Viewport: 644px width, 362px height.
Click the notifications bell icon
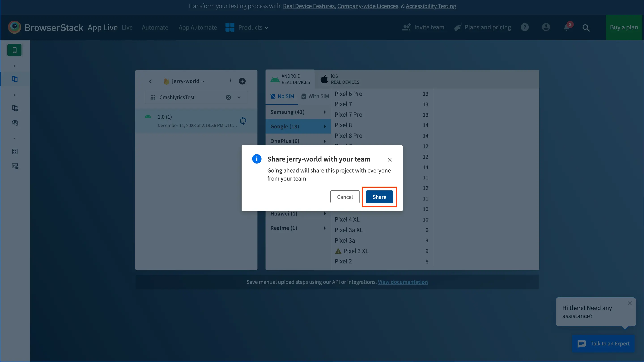point(567,27)
